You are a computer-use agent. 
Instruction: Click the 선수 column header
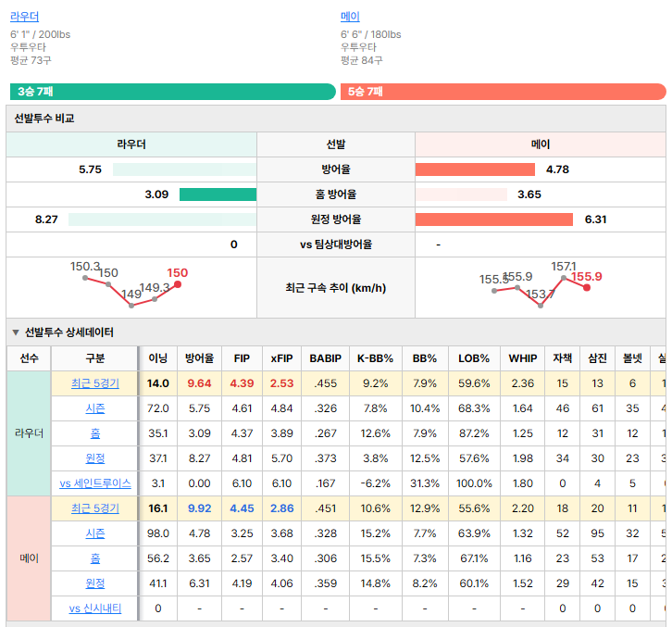pyautogui.click(x=29, y=358)
